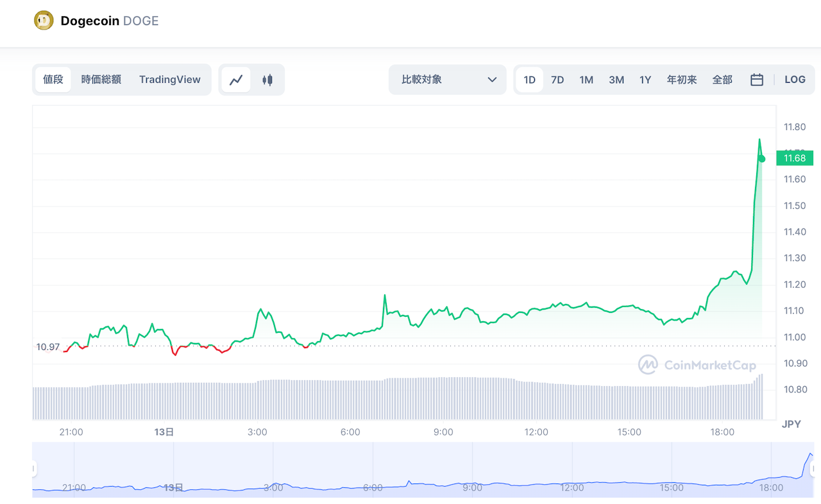Click inside the range navigator mini chart
The width and height of the screenshot is (821, 504).
coord(423,469)
